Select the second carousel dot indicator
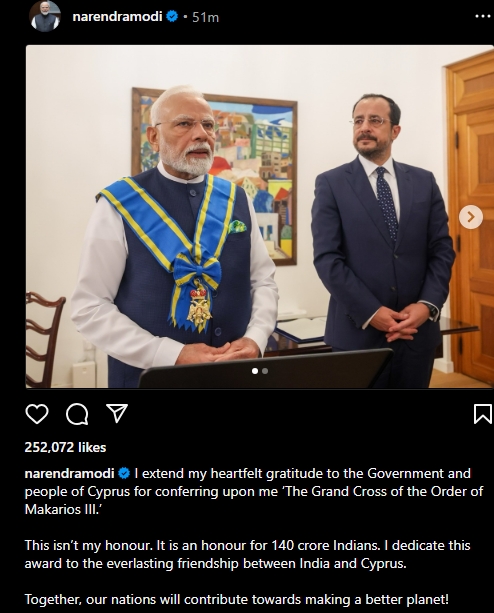The width and height of the screenshot is (494, 613). click(x=265, y=371)
